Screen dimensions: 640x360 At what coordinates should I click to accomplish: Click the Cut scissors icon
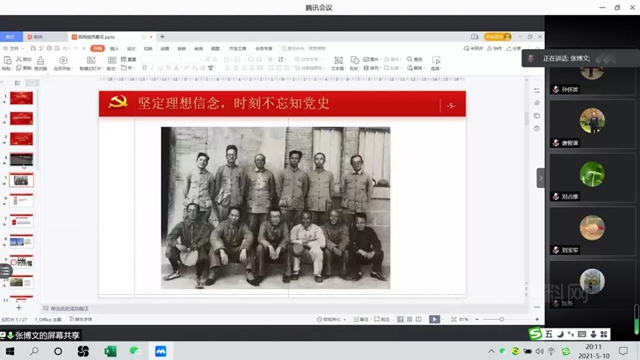24,59
